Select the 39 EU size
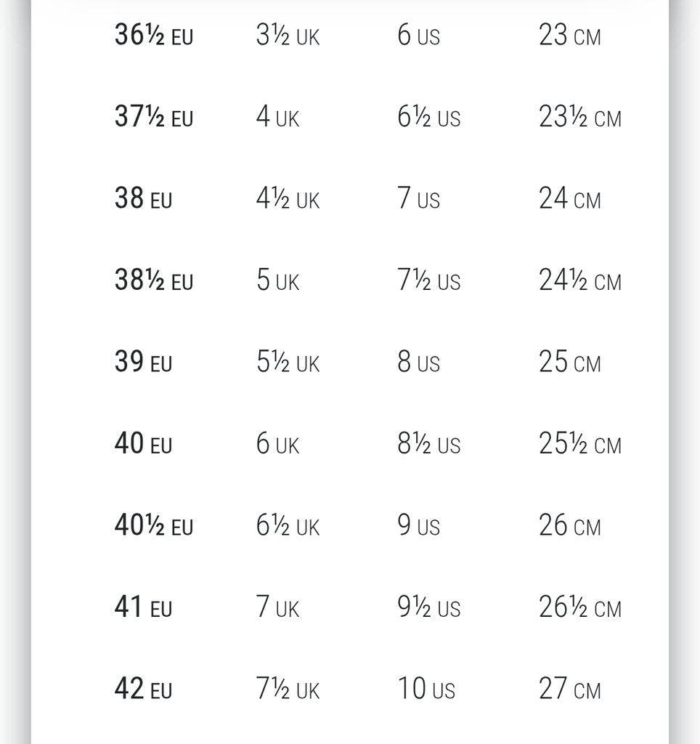The width and height of the screenshot is (700, 744). (x=143, y=363)
